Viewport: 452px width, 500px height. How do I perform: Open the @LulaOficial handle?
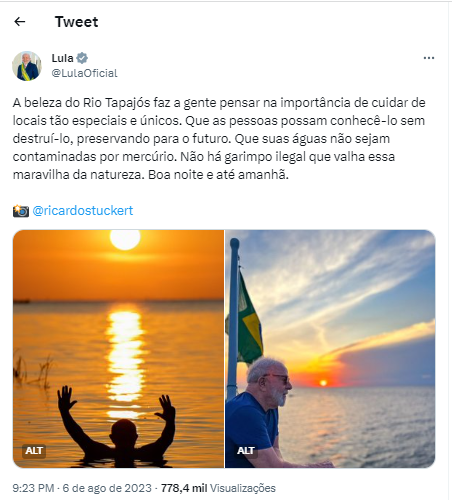click(84, 73)
